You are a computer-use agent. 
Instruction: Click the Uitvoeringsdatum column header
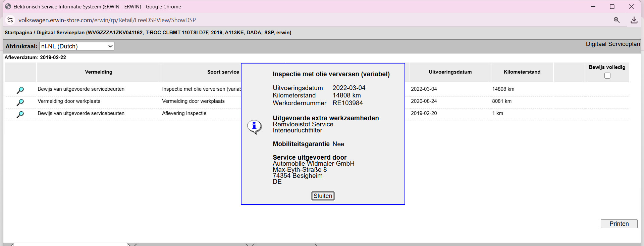coord(450,72)
